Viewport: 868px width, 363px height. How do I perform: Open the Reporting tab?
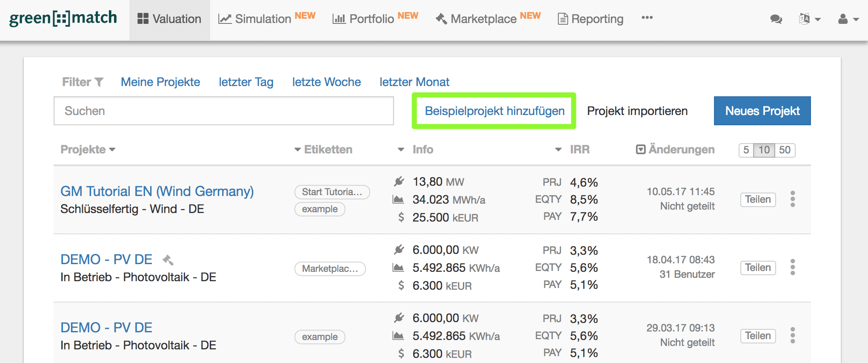tap(591, 19)
